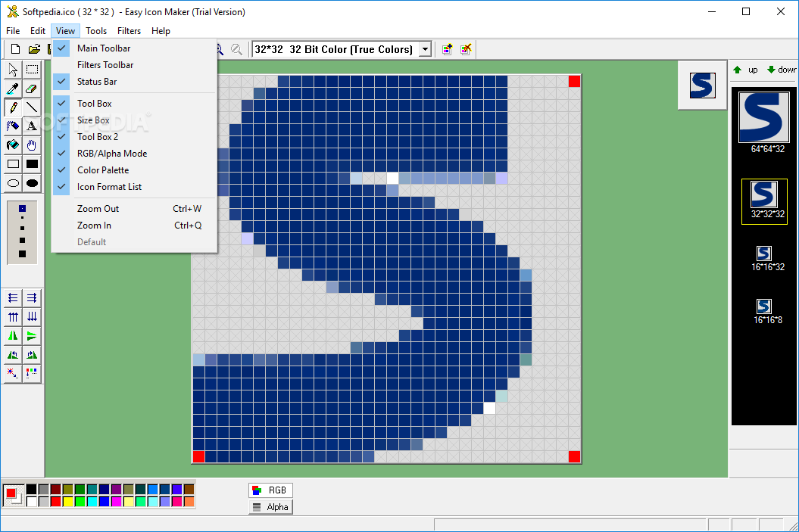This screenshot has height=532, width=799.
Task: Toggle Icon Format List visibility
Action: pos(135,187)
